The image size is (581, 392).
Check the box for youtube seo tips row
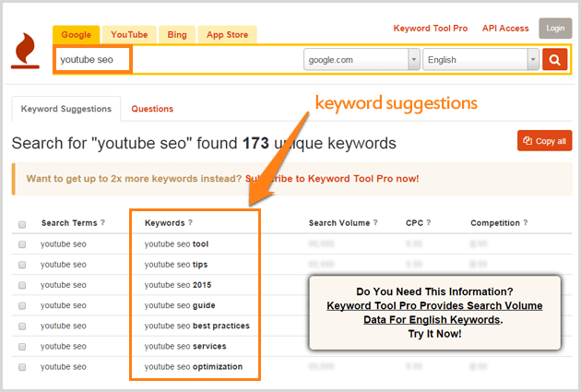(22, 265)
